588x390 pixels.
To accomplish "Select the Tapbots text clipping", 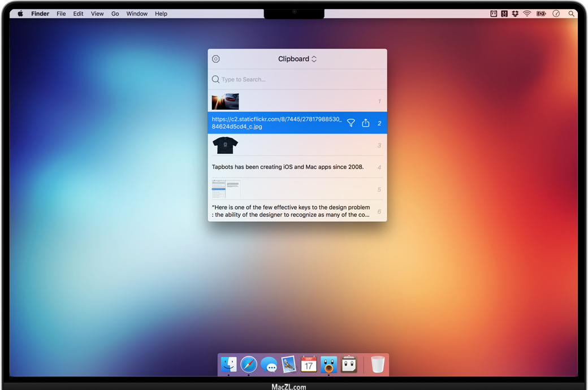I will [288, 167].
